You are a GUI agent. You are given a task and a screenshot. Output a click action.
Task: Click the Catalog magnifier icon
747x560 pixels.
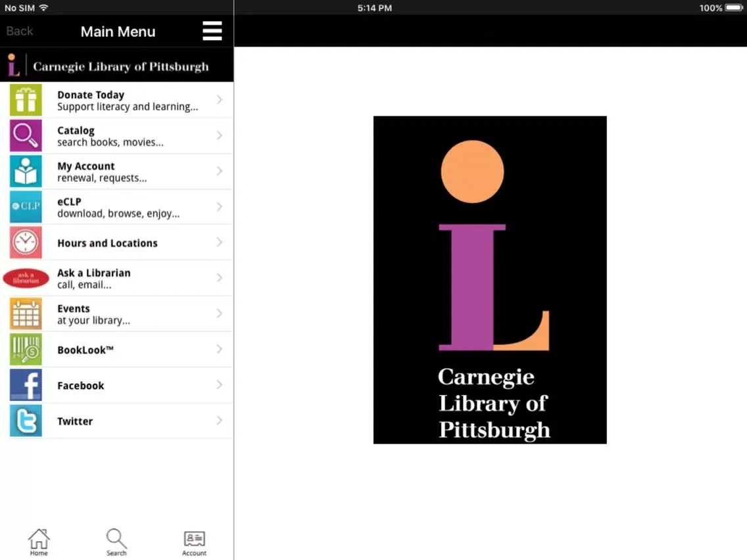[x=26, y=135]
